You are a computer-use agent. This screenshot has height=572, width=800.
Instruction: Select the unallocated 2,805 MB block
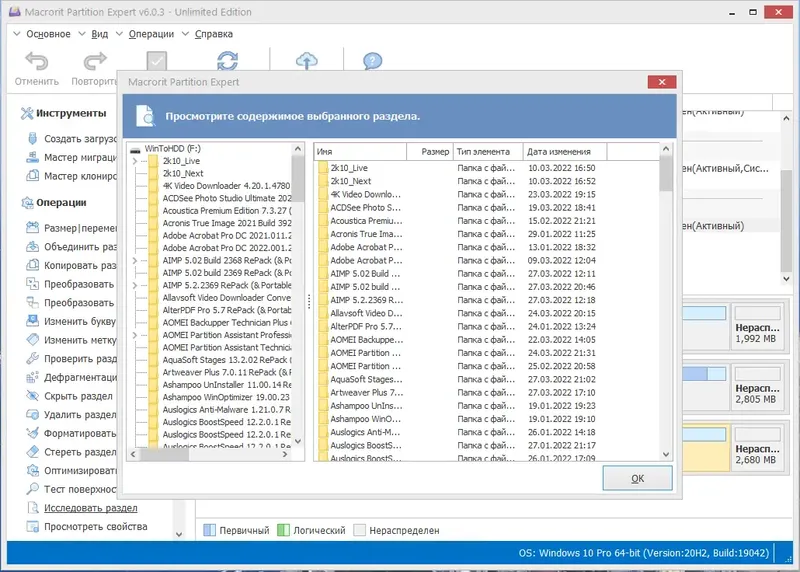(x=757, y=386)
